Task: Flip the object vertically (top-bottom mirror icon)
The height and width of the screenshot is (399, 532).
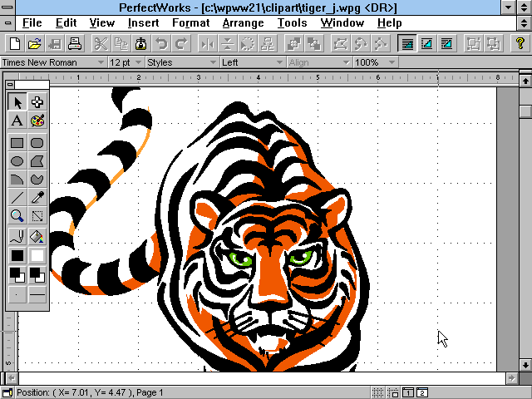Action: pyautogui.click(x=227, y=44)
